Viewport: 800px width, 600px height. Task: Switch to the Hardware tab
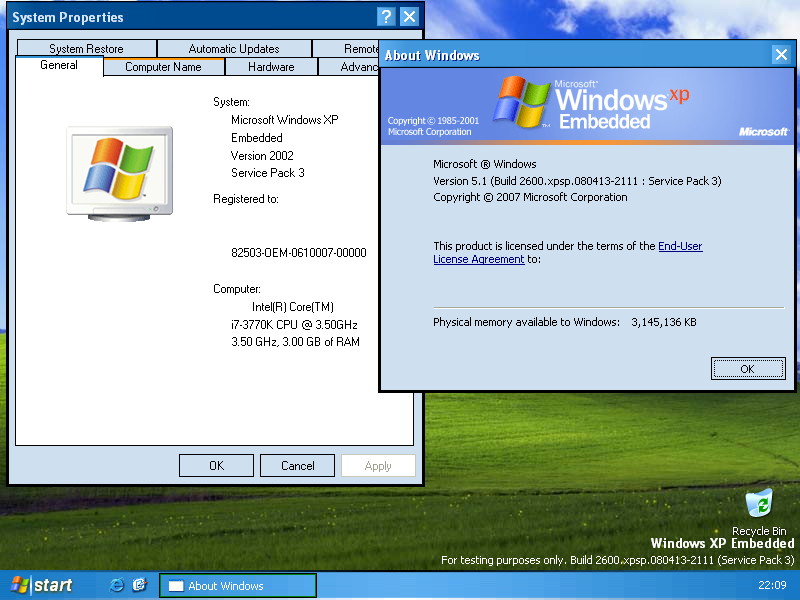271,67
